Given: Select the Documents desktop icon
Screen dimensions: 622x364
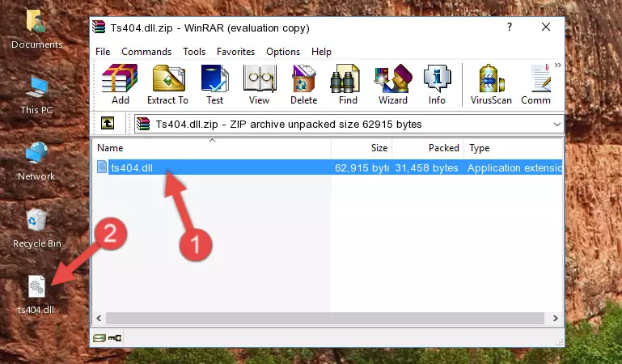Looking at the screenshot, I should point(36,29).
